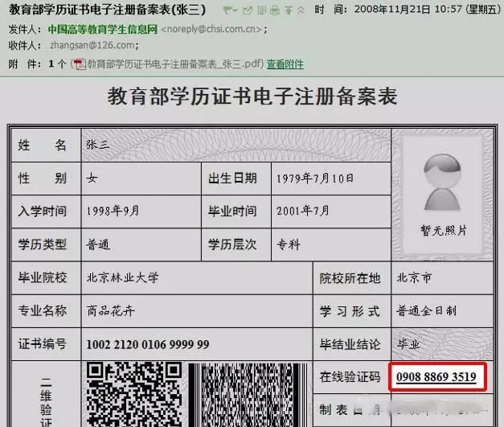Click education type value 普通

(x=98, y=244)
